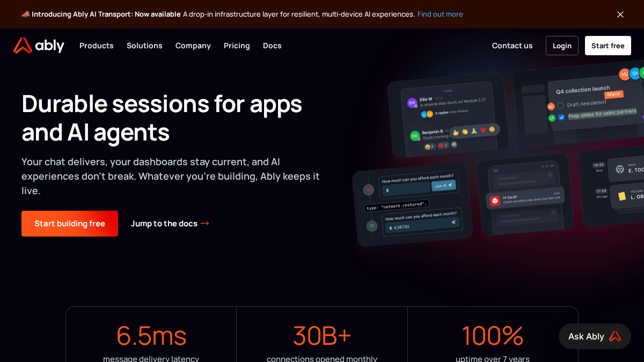Viewport: 644px width, 362px height.
Task: Click the Q4 collection launch title
Action: click(x=583, y=90)
